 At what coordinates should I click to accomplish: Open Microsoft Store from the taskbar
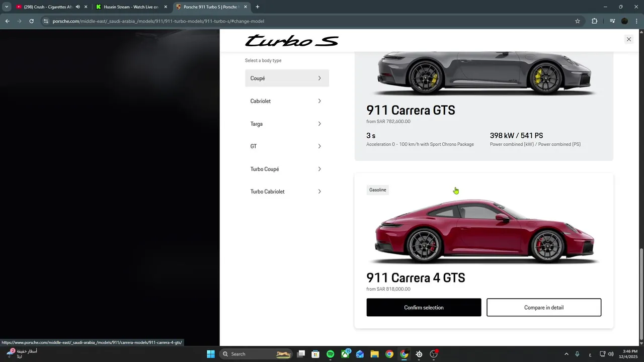click(315, 354)
